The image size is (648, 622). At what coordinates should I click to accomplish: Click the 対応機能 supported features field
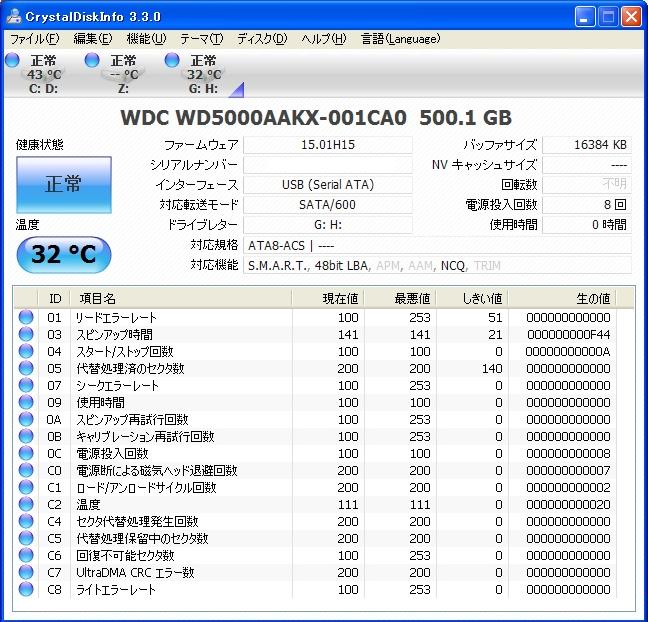[438, 265]
